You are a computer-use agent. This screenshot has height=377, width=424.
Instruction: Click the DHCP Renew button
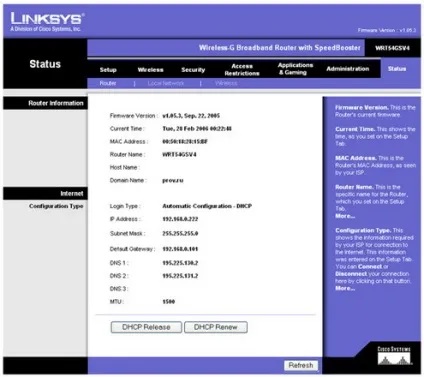coord(216,327)
